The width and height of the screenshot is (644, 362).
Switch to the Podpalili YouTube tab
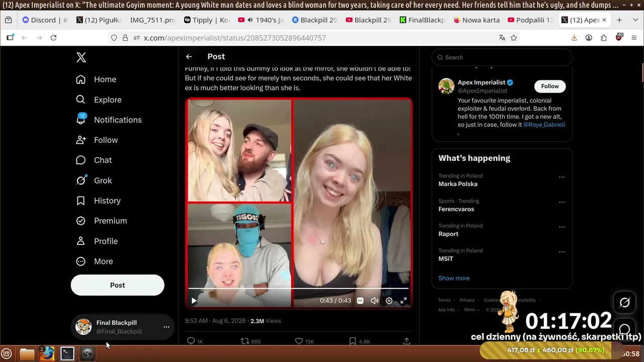[531, 20]
